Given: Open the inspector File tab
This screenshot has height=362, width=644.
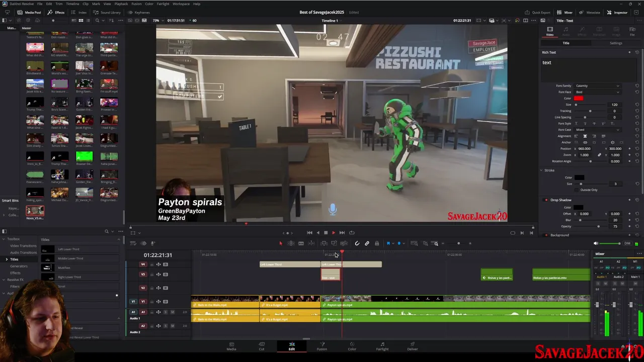Looking at the screenshot, I should (632, 31).
